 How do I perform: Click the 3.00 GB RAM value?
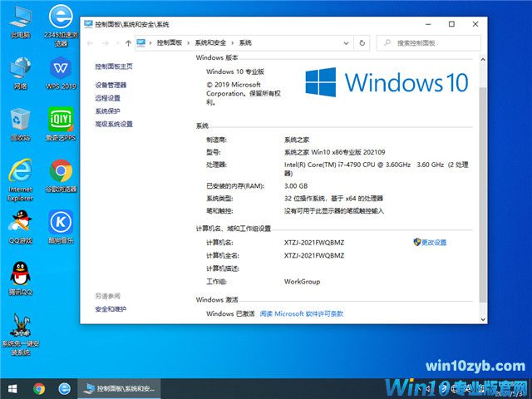pos(296,186)
